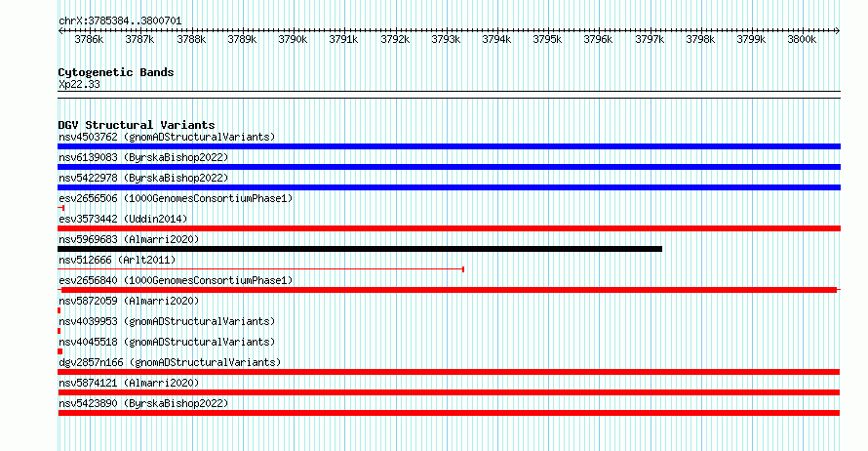Click the 3792k ruler position
Image resolution: width=868 pixels, height=451 pixels.
click(395, 39)
